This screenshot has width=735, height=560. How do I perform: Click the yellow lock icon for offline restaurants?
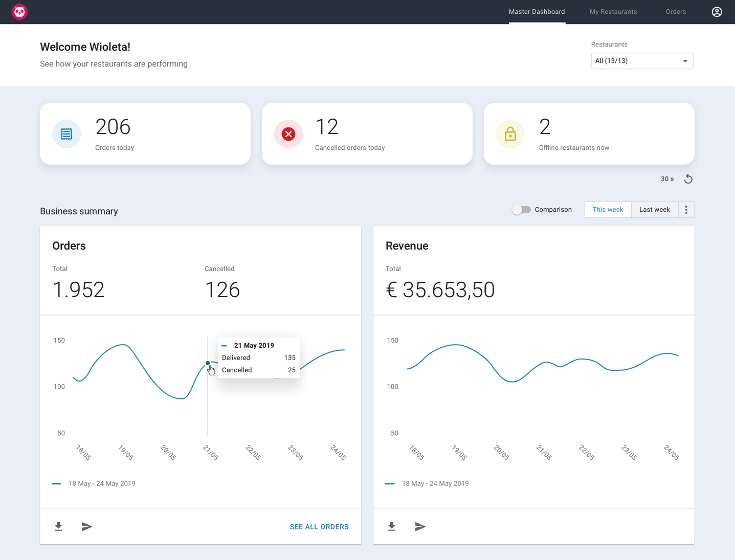coord(510,133)
